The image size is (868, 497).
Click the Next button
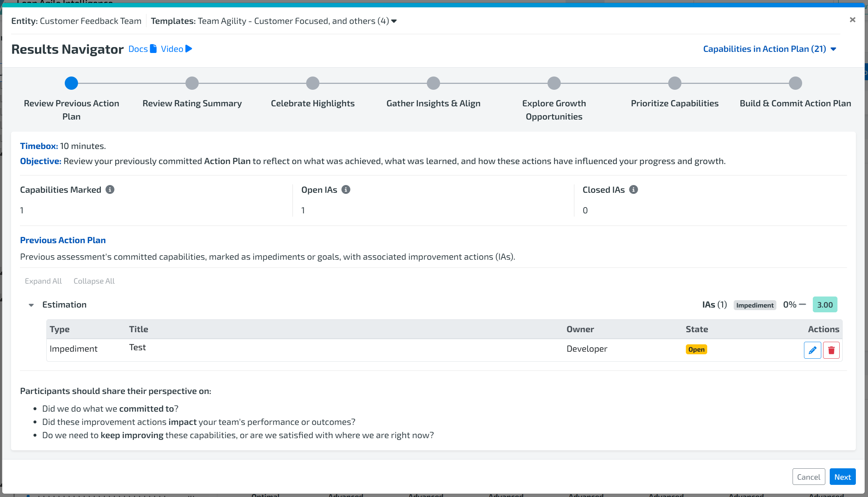click(x=842, y=477)
